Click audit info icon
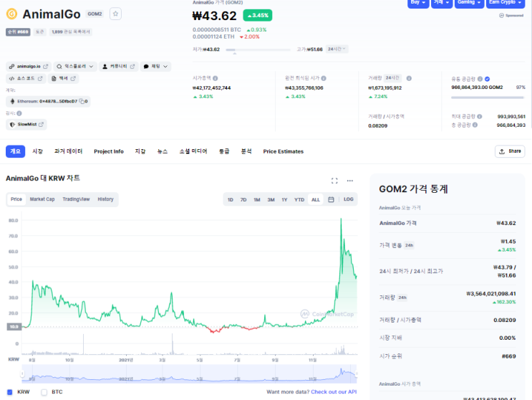 (x=19, y=113)
